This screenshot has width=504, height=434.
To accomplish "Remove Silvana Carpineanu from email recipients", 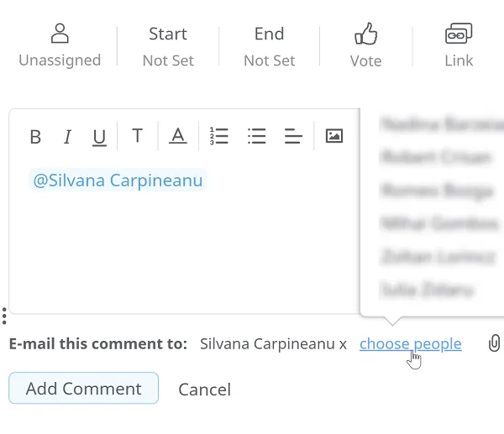I will click(x=343, y=345).
